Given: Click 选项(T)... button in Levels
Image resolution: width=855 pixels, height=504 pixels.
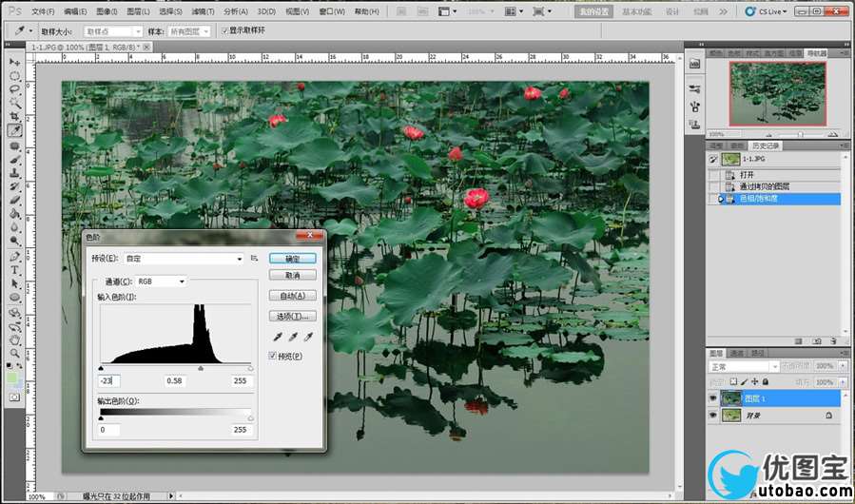Looking at the screenshot, I should tap(292, 317).
